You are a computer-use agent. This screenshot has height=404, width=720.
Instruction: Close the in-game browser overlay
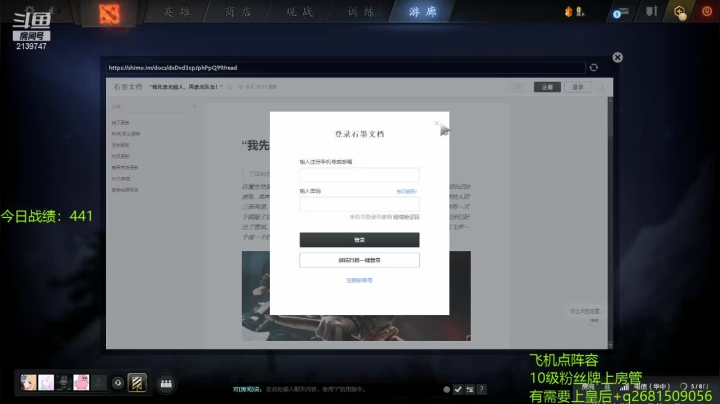(x=618, y=57)
